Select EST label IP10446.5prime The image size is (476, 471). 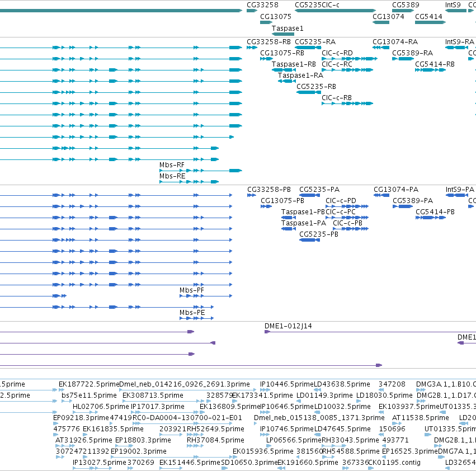pos(286,384)
